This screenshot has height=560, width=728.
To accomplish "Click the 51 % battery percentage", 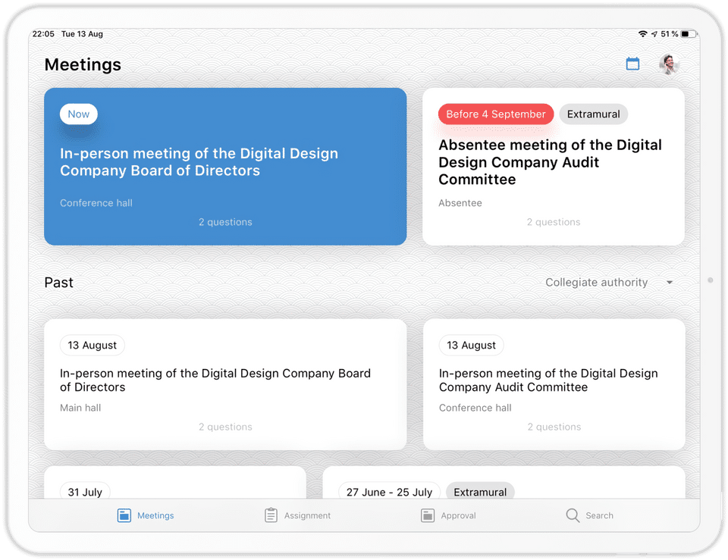I will [x=669, y=34].
